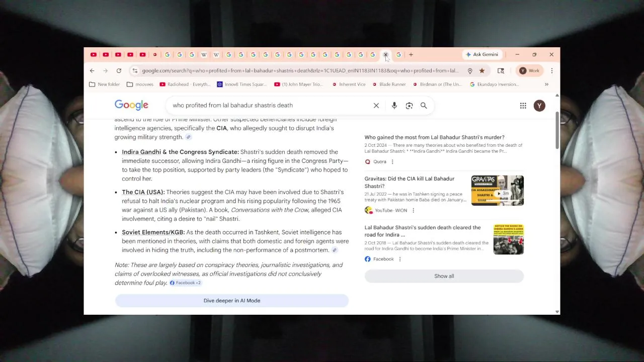Click Soviet Elements/KGB heading
Screen dimensions: 644x362
click(153, 232)
